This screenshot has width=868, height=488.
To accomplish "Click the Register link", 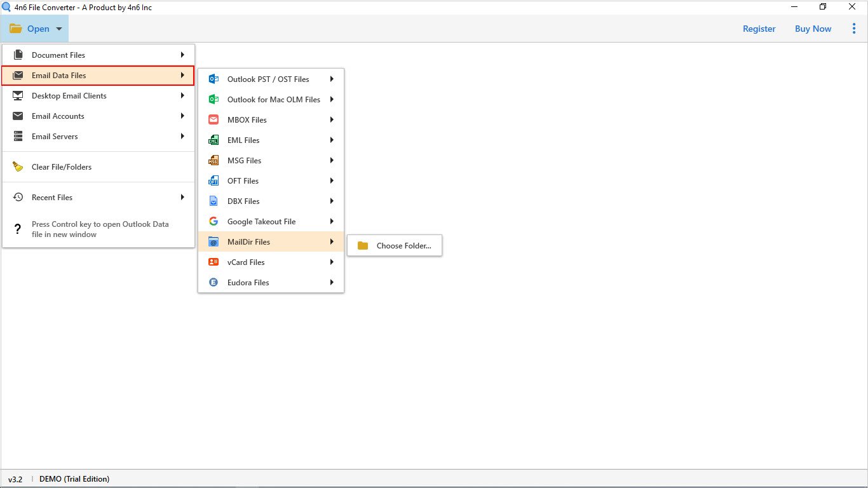I will click(x=759, y=29).
